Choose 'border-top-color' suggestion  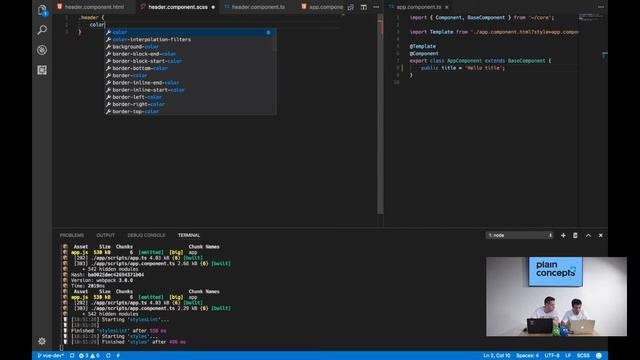pyautogui.click(x=190, y=111)
